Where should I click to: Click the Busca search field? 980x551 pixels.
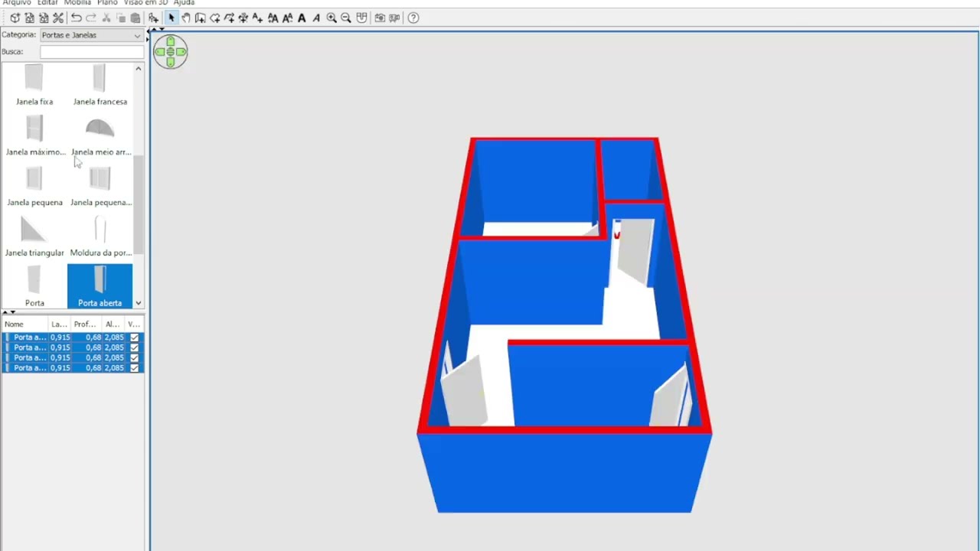[x=92, y=52]
